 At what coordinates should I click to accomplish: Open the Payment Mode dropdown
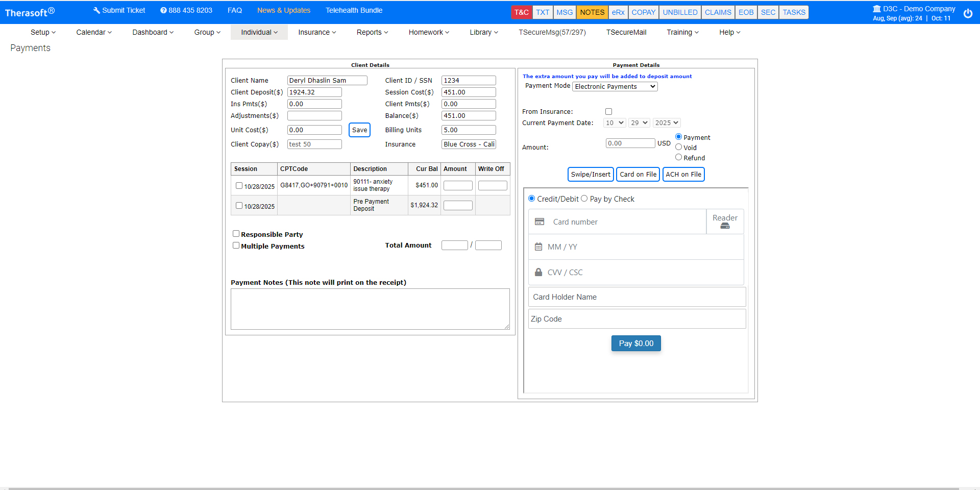pos(615,87)
